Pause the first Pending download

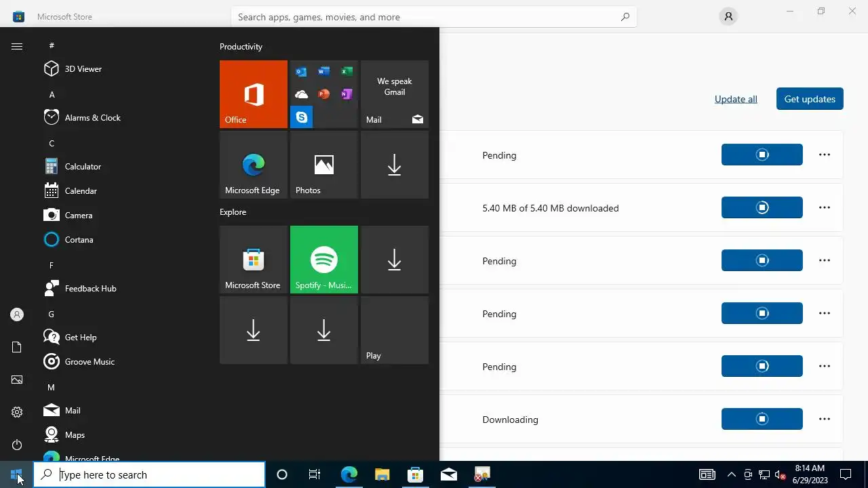[x=762, y=155]
